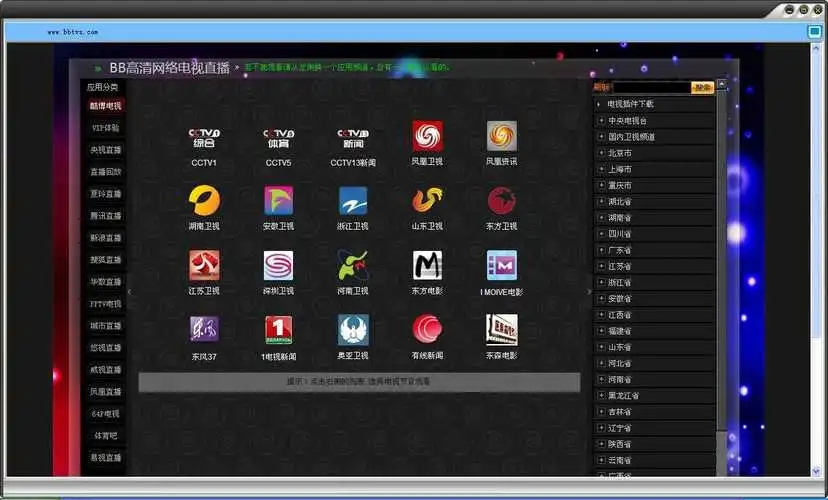Select the 腾讯直播 category
The image size is (828, 500).
point(106,215)
